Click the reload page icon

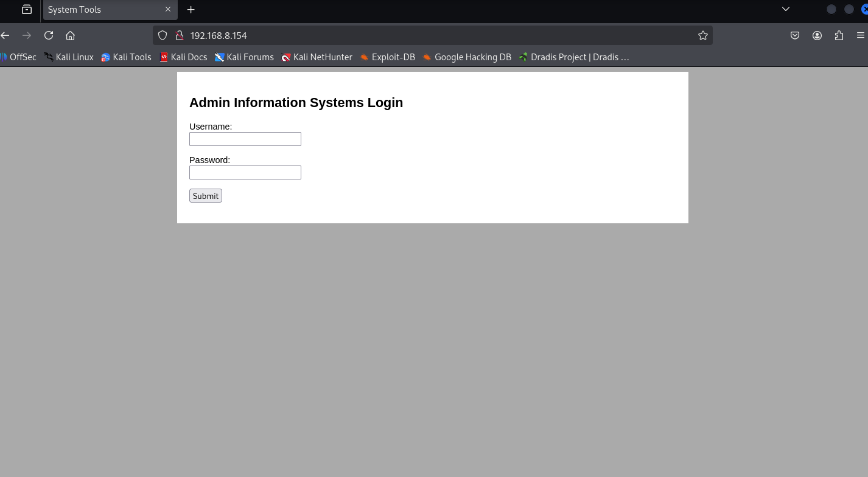[x=49, y=35]
